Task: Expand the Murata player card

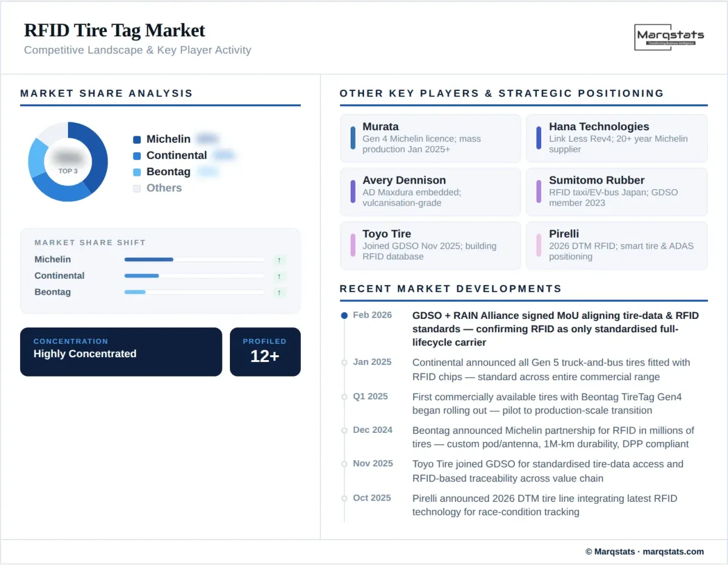Action: coord(430,138)
